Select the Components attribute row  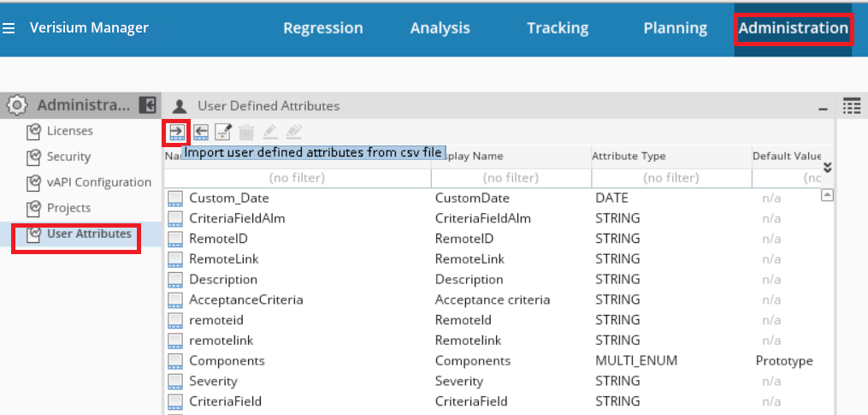click(227, 361)
